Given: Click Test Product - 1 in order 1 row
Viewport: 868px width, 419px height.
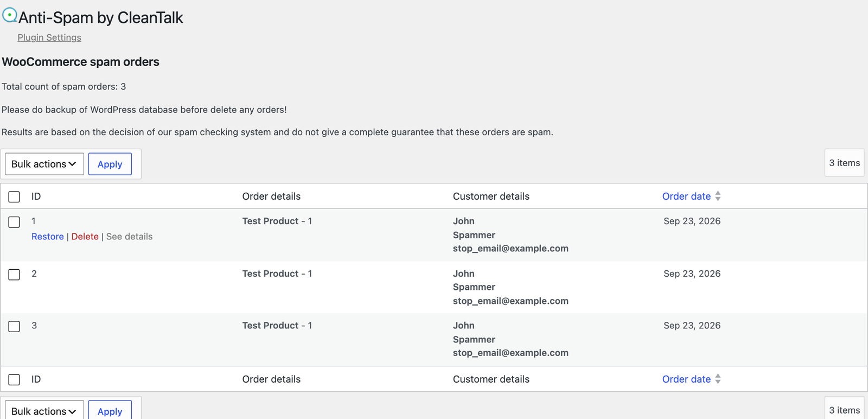Looking at the screenshot, I should [x=277, y=221].
